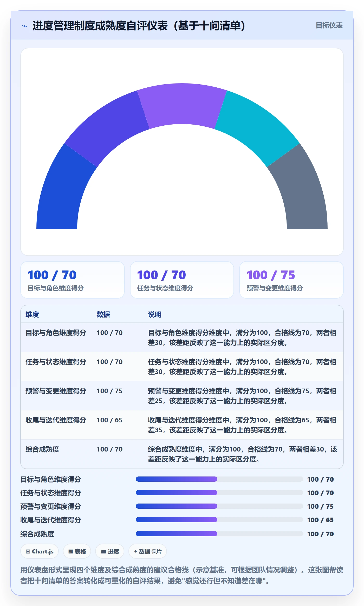Click description mentioning 合格线为65
The image size is (364, 606).
pos(242,425)
